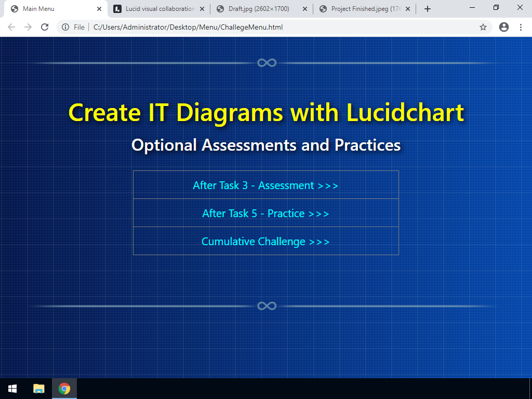
Task: Restore down the Chrome window
Action: 496,7
